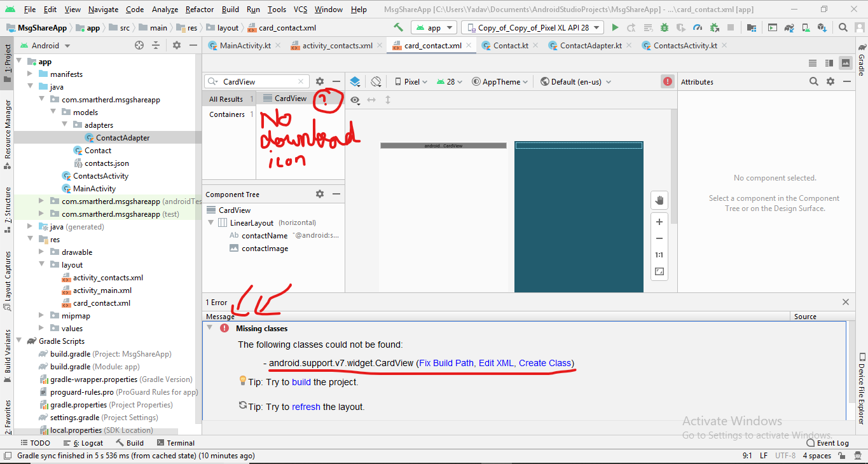Open the AppTheme dropdown
The height and width of the screenshot is (464, 868).
(x=500, y=81)
